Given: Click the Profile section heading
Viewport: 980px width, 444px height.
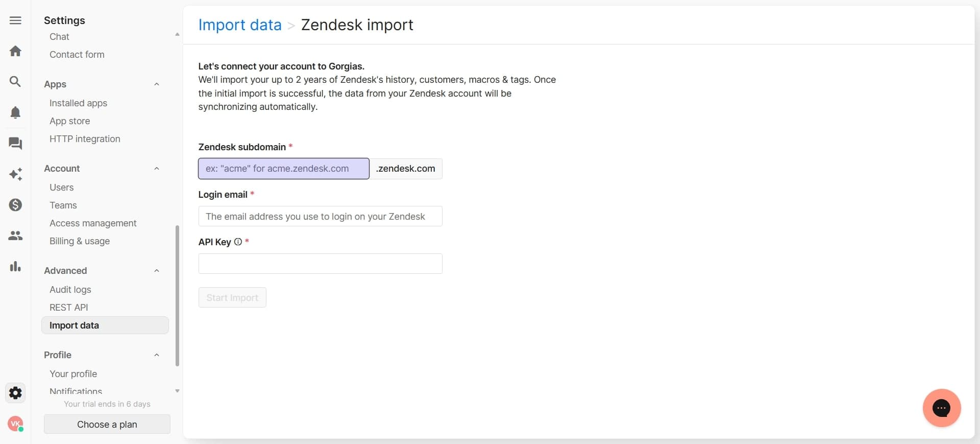Looking at the screenshot, I should (x=58, y=355).
